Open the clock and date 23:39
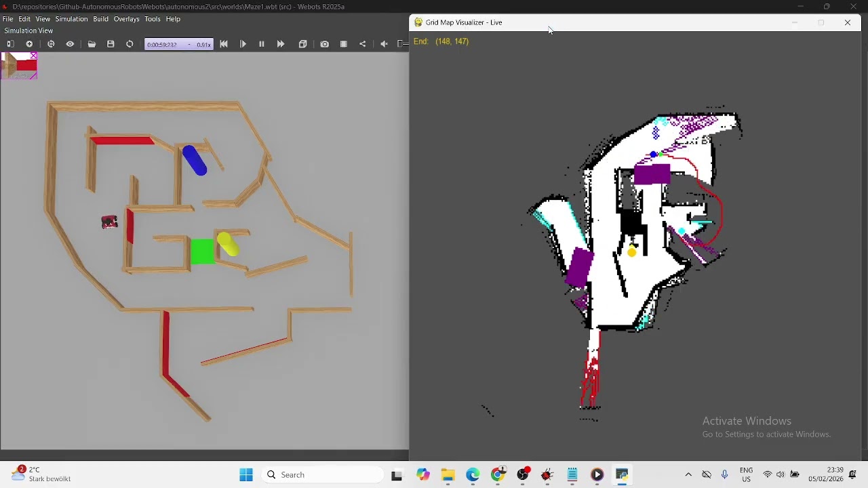 click(826, 474)
